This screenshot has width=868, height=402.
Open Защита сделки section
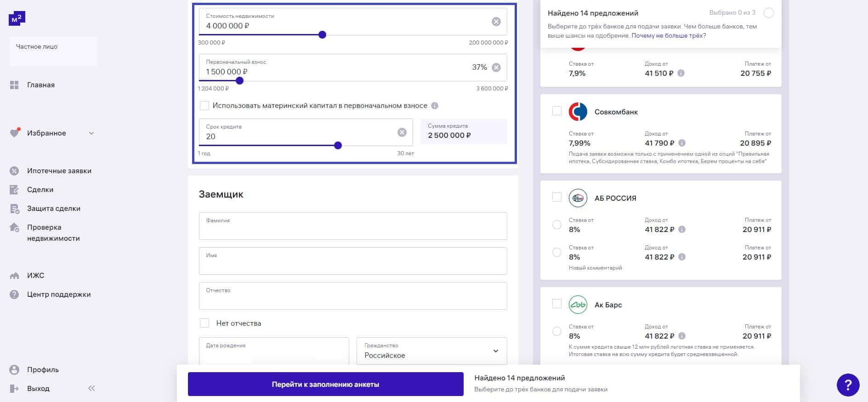point(54,209)
